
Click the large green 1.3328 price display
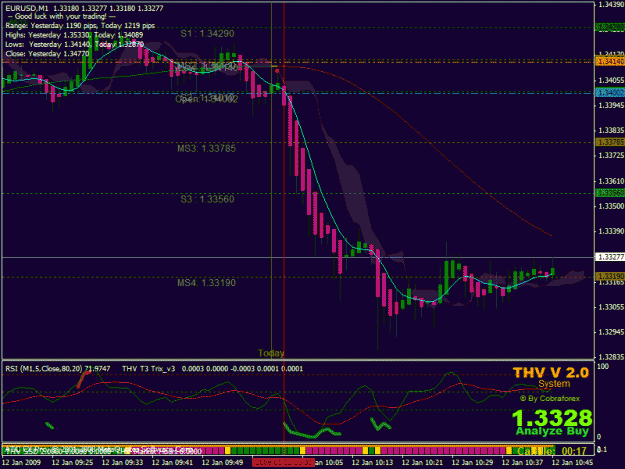[x=552, y=418]
